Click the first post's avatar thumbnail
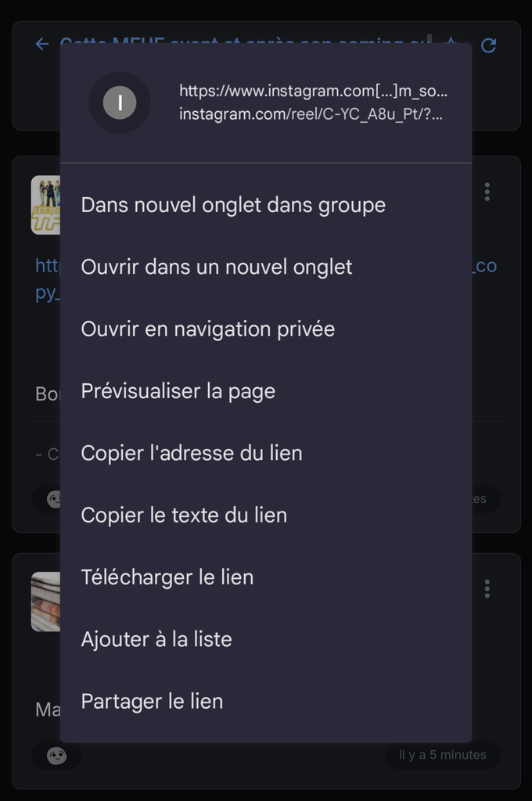Image resolution: width=532 pixels, height=801 pixels. [45, 205]
